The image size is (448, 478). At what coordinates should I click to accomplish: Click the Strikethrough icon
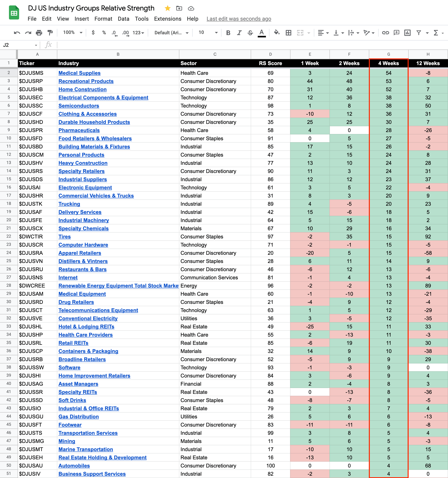click(x=250, y=33)
